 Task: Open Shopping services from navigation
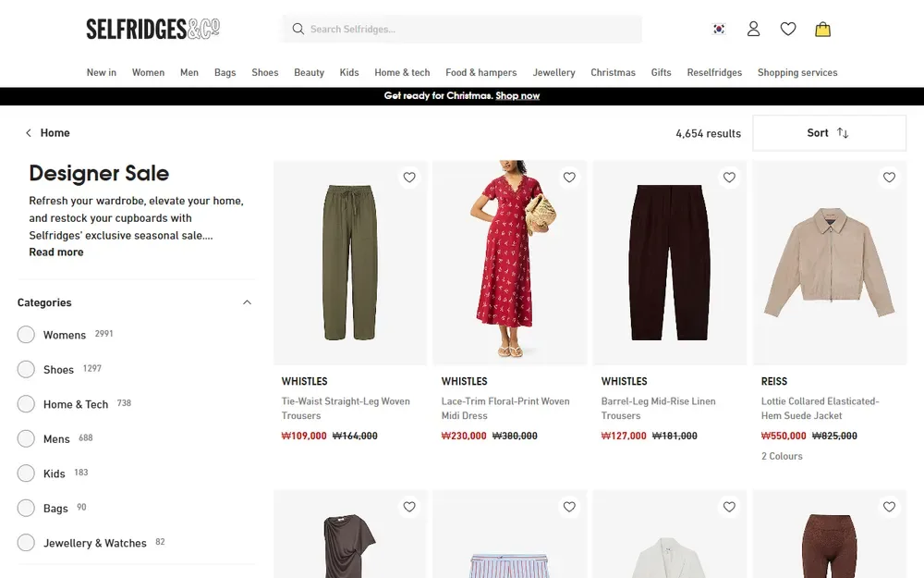[797, 72]
